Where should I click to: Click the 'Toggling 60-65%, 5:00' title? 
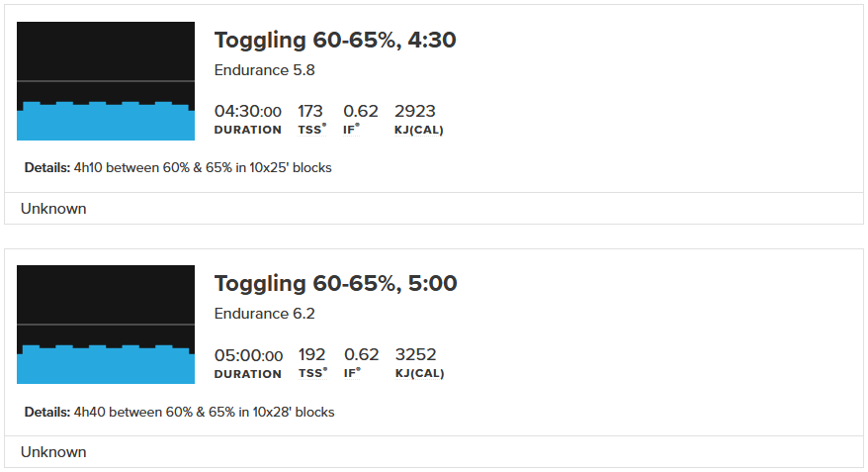point(335,284)
